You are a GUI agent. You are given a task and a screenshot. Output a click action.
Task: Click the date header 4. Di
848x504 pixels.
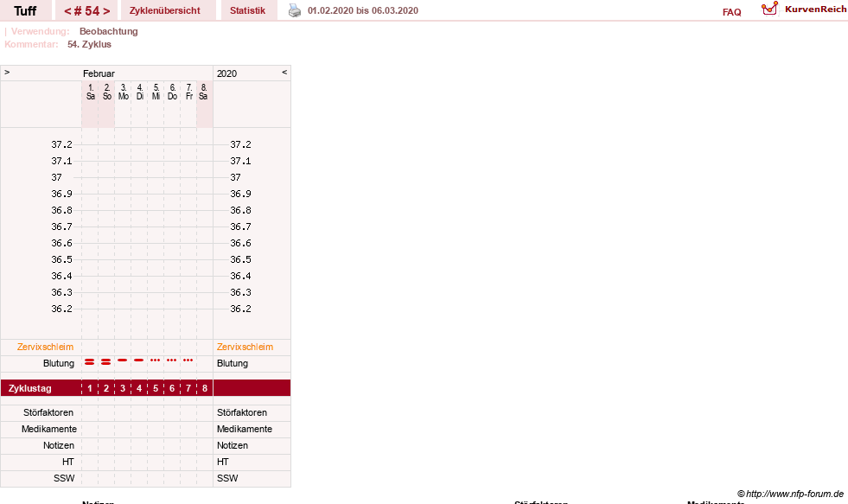139,92
